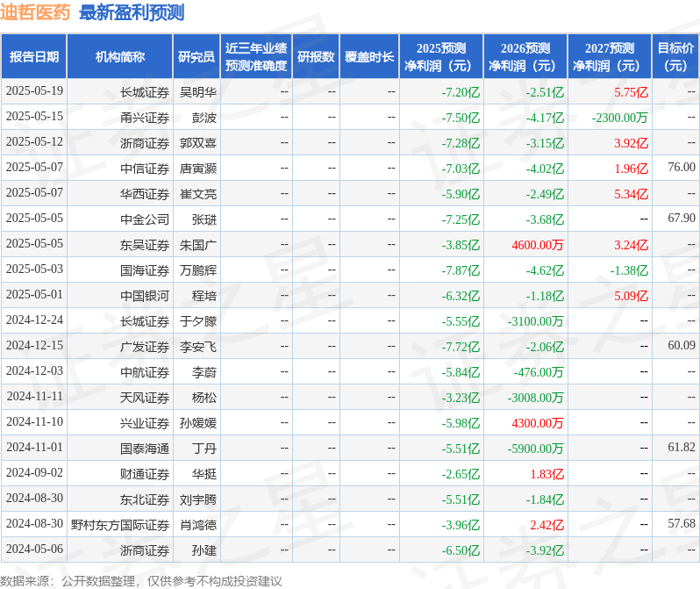Click the -6.50亿 forecast value
Screen dimensions: 700x589
pos(461,551)
